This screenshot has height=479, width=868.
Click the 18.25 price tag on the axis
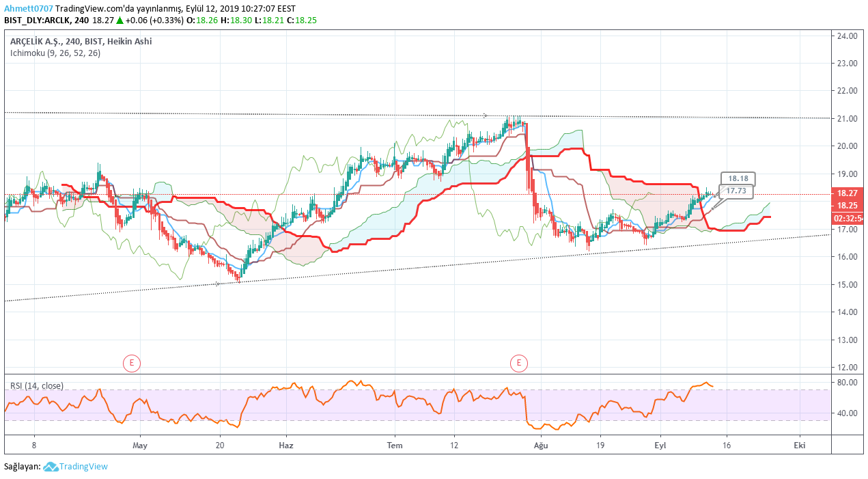(x=848, y=205)
